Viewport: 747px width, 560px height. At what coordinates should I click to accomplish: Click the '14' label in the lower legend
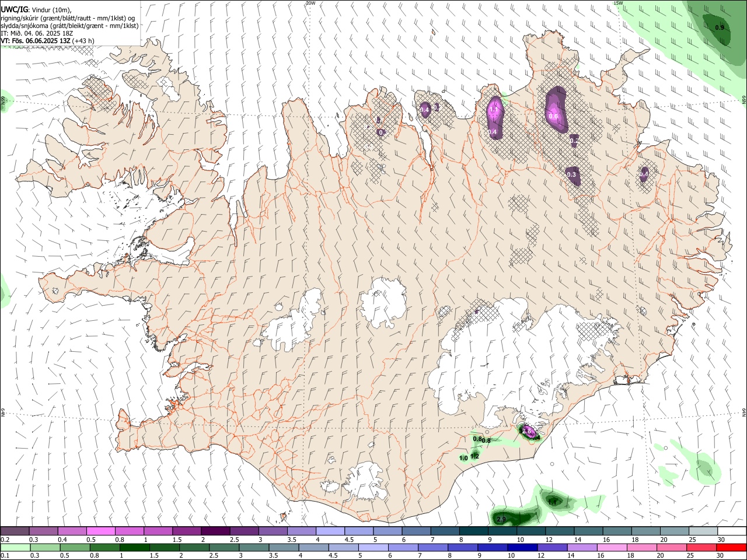[571, 556]
